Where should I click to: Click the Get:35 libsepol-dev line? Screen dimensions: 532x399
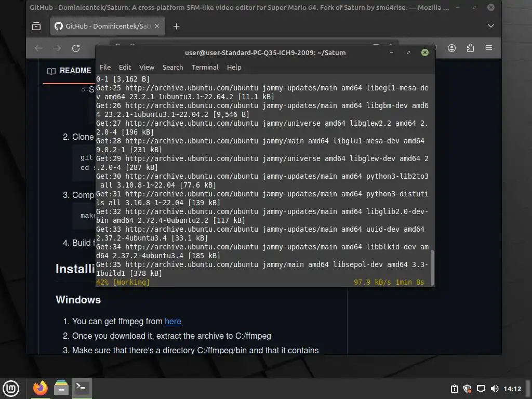[x=262, y=269]
